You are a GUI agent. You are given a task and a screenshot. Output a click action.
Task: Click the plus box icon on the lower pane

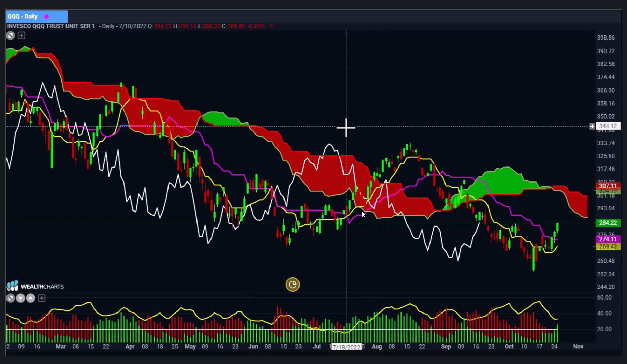pos(42,298)
